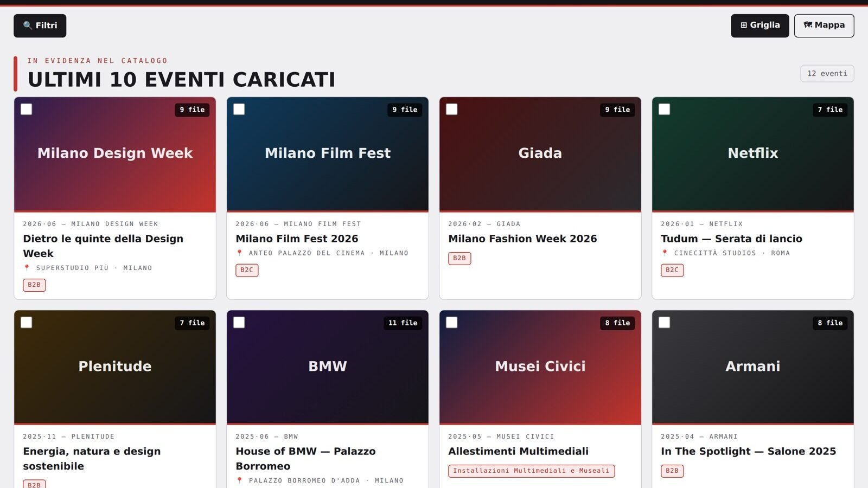Click the '2025·11 — PLENITUDE' label

click(69, 436)
